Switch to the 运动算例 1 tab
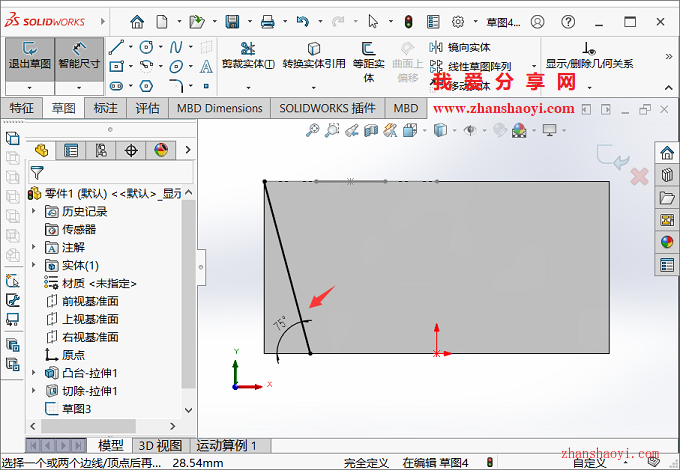680x470 pixels. (226, 445)
